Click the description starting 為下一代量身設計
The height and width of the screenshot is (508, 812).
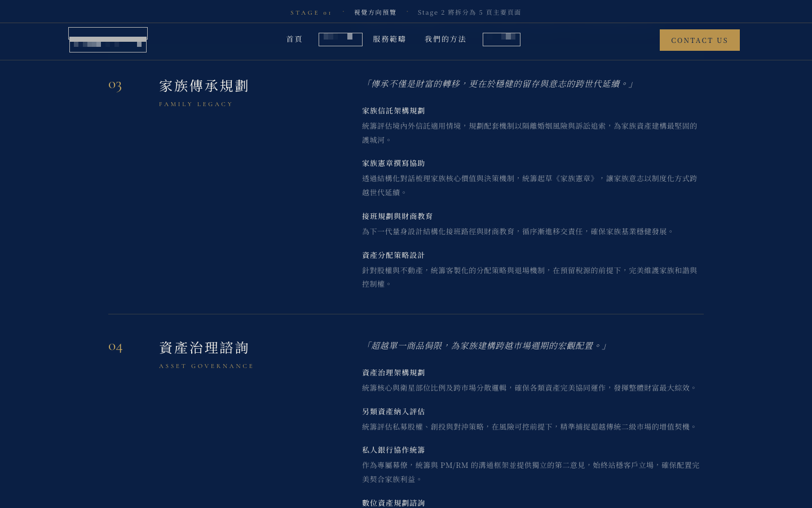click(518, 231)
